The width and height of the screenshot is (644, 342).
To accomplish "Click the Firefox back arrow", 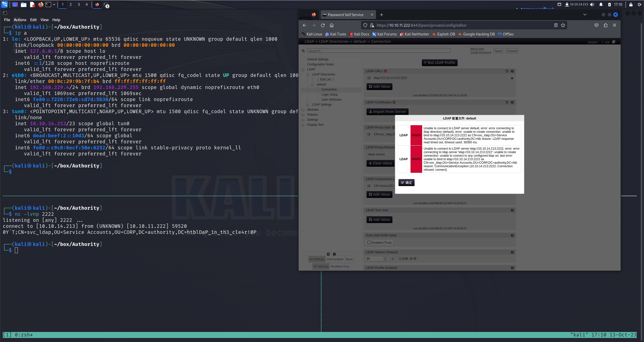I will [x=305, y=25].
